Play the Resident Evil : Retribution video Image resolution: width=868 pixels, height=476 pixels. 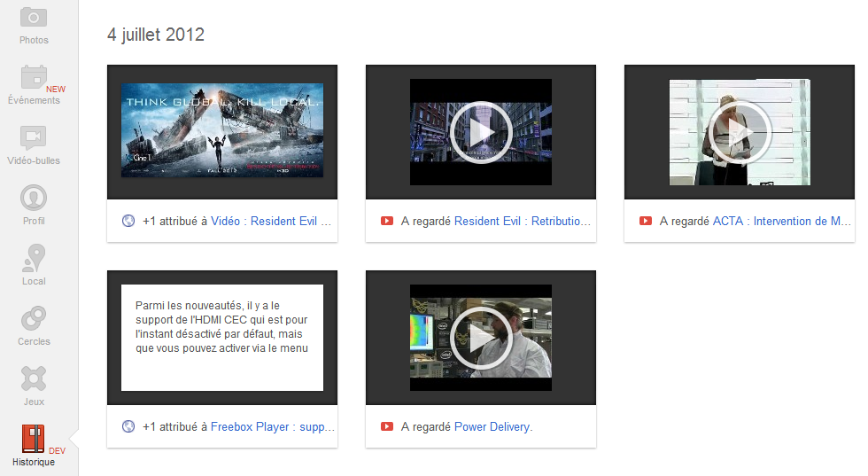[x=480, y=132]
